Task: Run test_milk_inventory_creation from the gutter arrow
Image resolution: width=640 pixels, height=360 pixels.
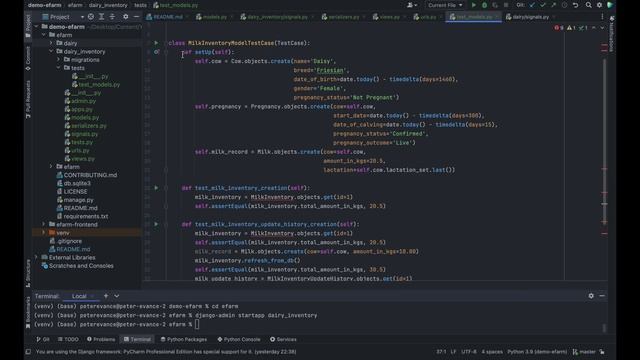Action: (156, 188)
